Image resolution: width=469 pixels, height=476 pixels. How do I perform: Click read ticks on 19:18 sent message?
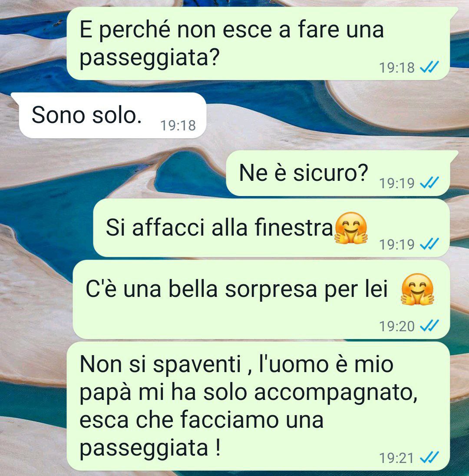point(429,67)
